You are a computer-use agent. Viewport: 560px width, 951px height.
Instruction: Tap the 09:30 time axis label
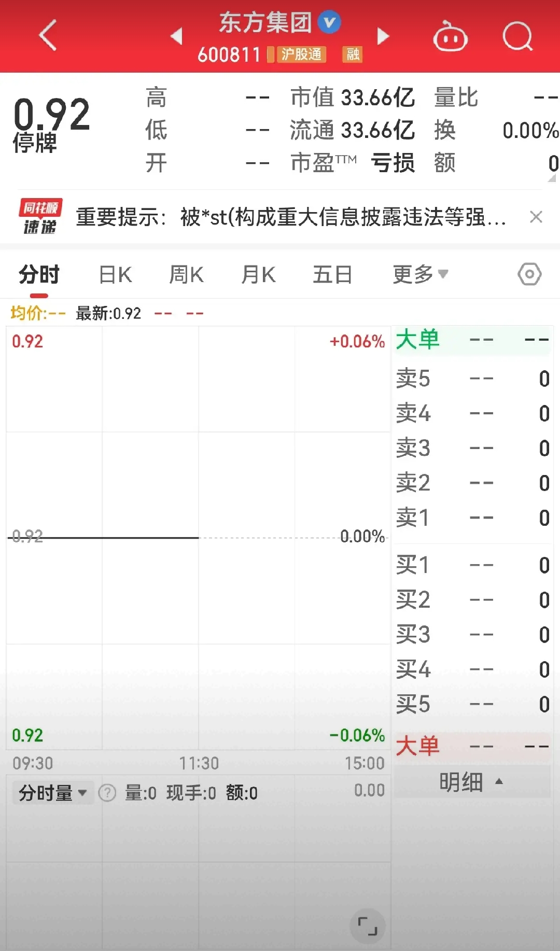(x=33, y=763)
